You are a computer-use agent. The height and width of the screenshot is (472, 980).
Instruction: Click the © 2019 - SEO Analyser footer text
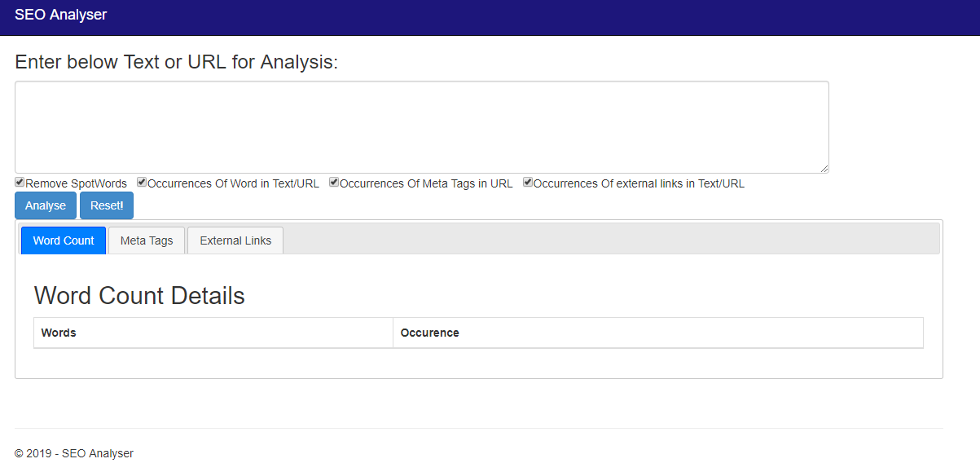click(74, 453)
